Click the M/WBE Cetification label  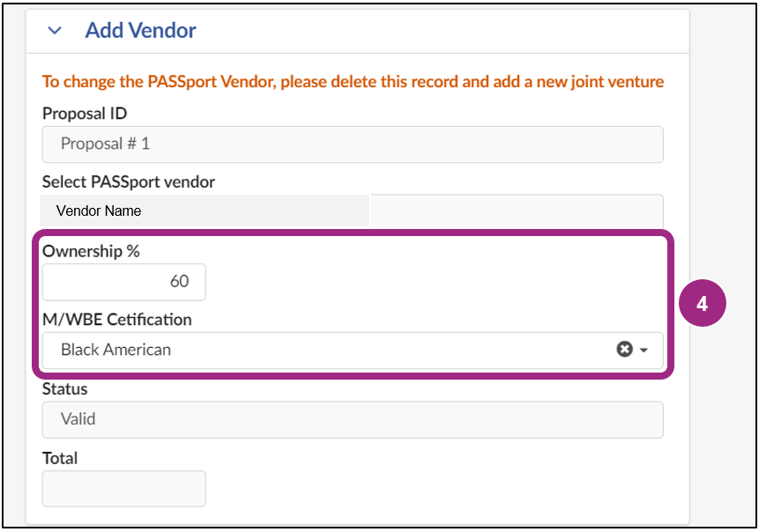point(116,320)
